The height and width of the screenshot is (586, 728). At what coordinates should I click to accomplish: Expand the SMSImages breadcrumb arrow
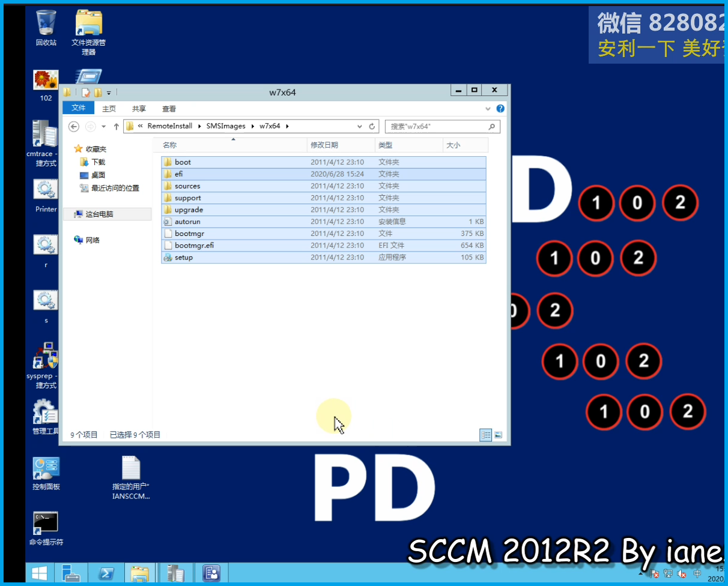click(x=252, y=126)
